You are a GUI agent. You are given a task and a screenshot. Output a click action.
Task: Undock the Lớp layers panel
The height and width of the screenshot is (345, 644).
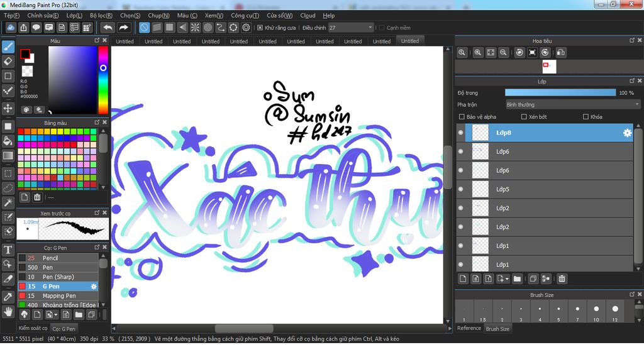point(632,81)
